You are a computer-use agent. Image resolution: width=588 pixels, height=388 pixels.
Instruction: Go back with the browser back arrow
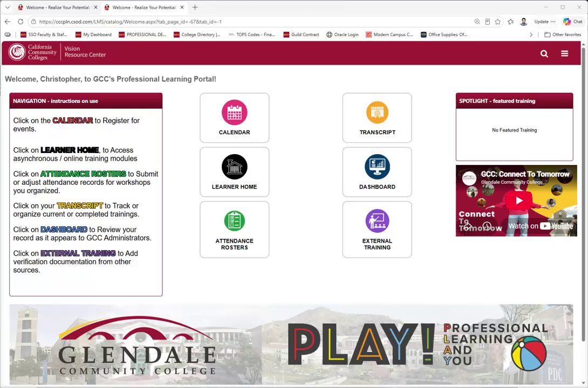[8, 22]
